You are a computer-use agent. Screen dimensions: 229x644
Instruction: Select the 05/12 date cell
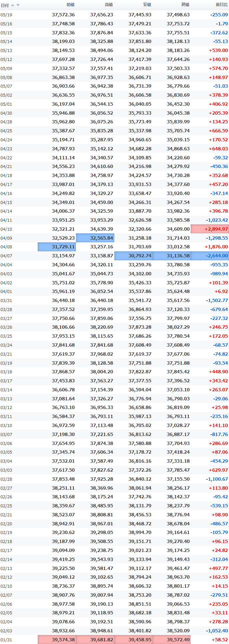(6, 60)
